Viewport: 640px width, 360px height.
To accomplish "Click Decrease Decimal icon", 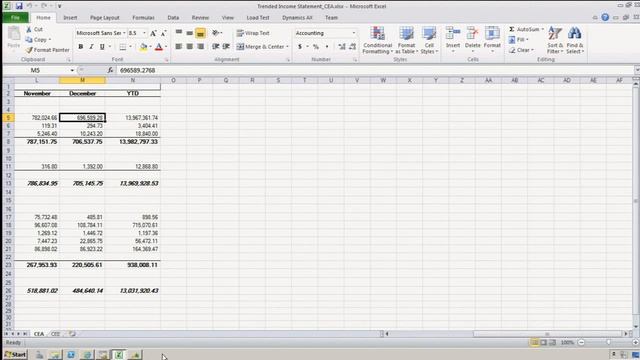I will (353, 47).
